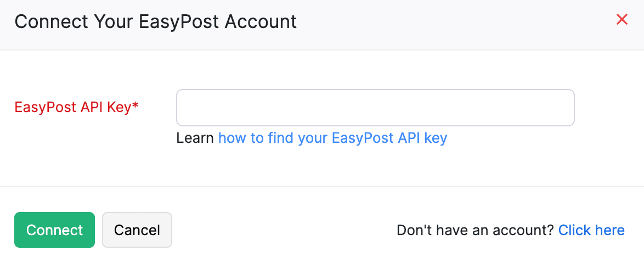Screen dimensions: 644x267
Task: Select the required asterisk after API Key
Action: coord(135,106)
